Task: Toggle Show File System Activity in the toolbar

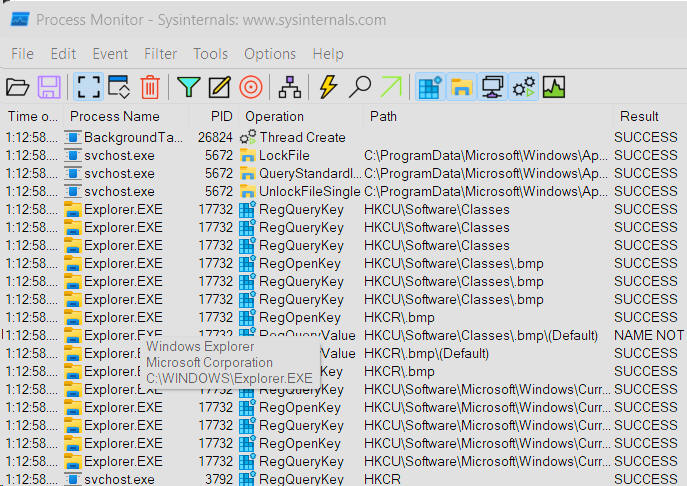Action: point(461,87)
